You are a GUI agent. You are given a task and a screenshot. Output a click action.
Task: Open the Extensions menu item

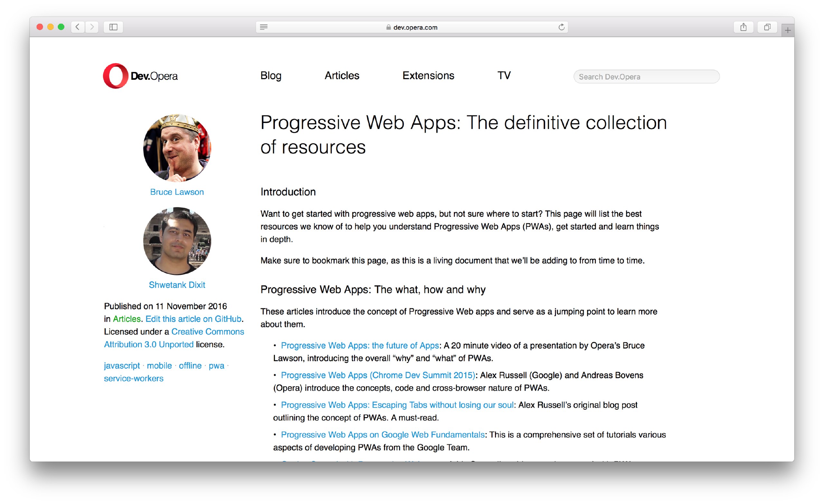coord(428,76)
